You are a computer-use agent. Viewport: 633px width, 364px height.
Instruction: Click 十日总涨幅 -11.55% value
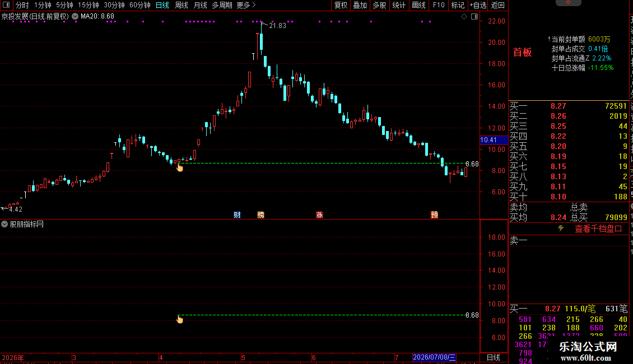point(601,68)
